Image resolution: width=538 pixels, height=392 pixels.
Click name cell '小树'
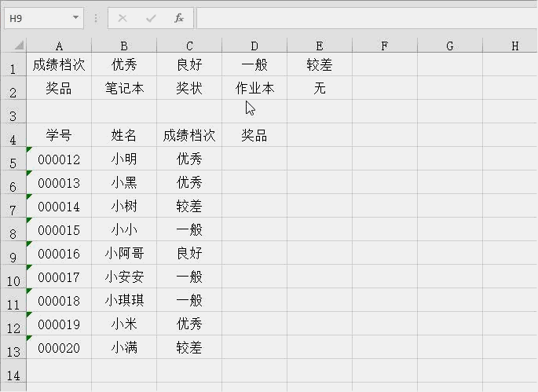124,207
